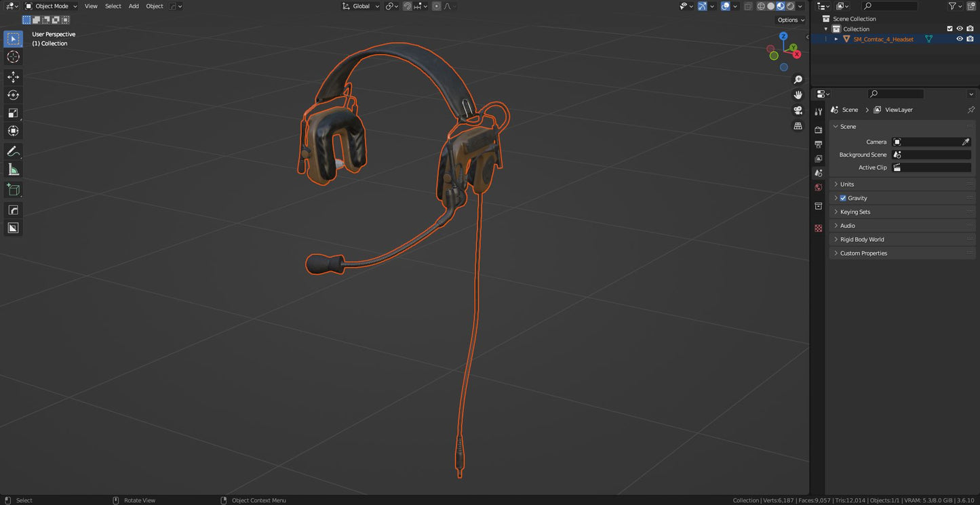980x505 pixels.
Task: Collapse the Scene panel
Action: (836, 126)
